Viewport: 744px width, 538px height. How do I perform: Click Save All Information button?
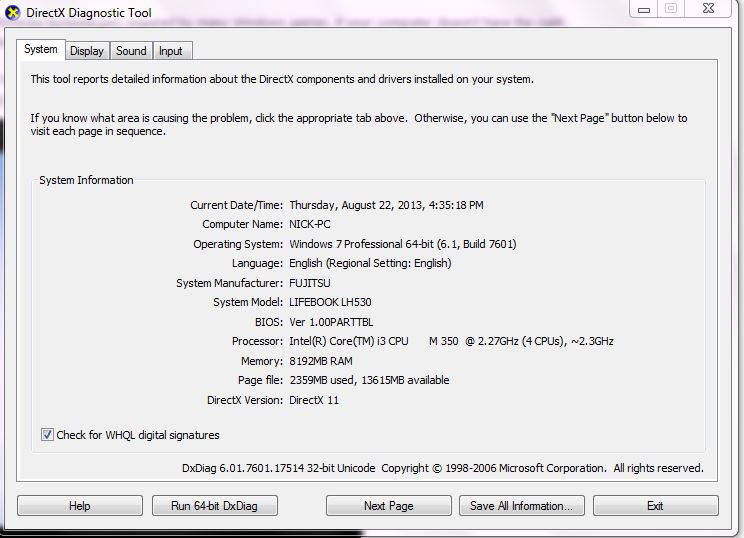click(521, 506)
